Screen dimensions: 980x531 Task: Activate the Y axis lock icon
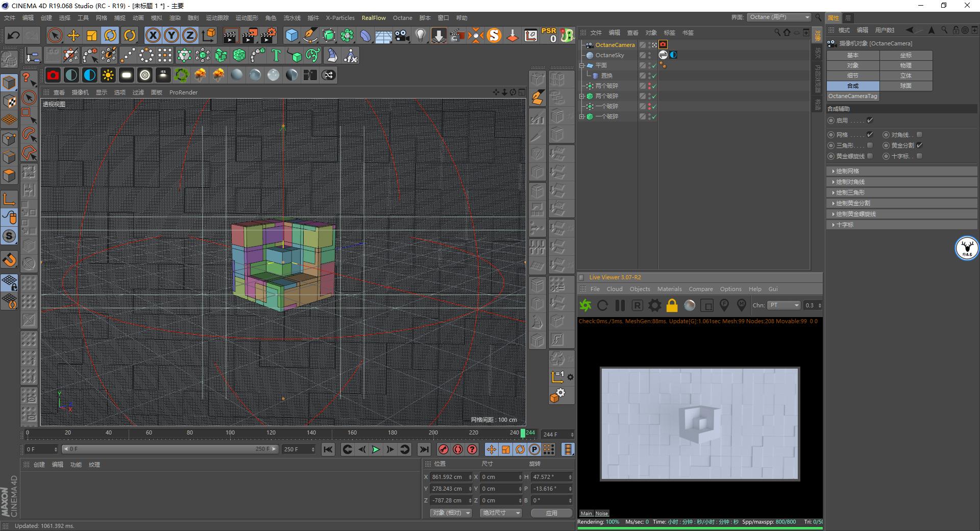pos(171,35)
